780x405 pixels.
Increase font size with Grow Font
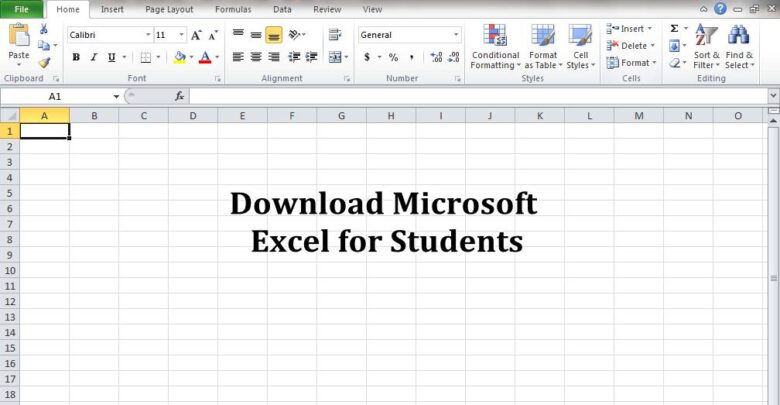pos(196,35)
